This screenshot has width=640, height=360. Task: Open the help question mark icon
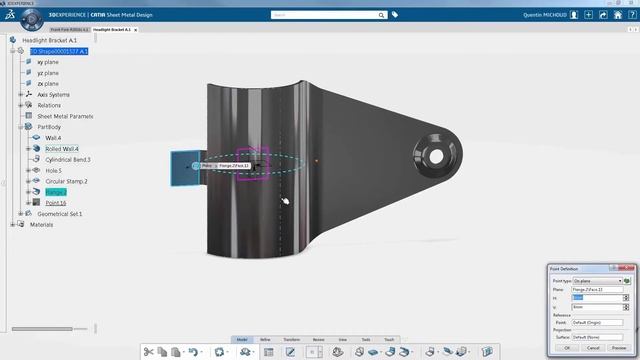point(632,15)
